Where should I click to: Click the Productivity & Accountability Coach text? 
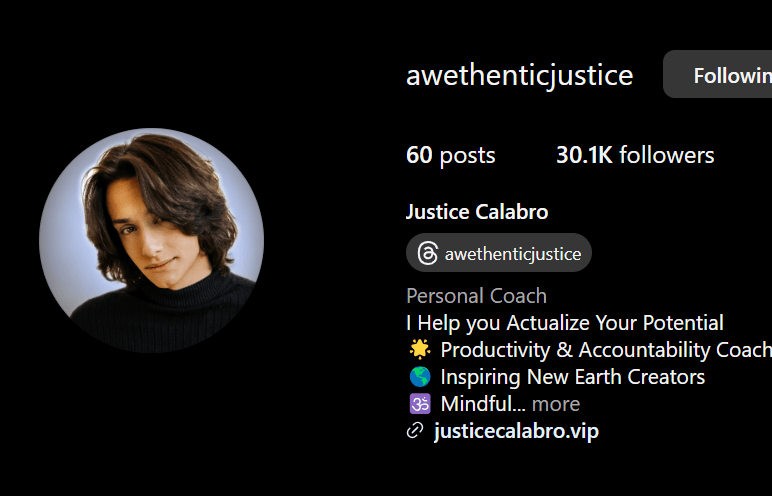606,350
